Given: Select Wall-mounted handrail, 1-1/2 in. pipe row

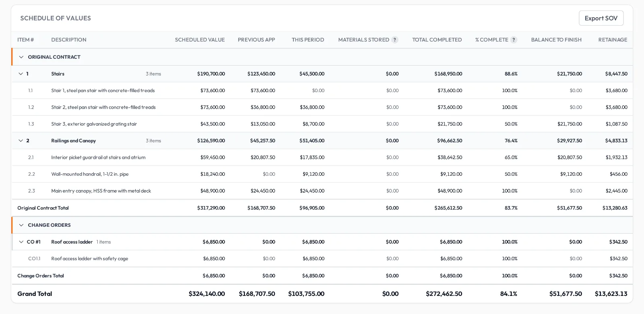Looking at the screenshot, I should point(322,174).
